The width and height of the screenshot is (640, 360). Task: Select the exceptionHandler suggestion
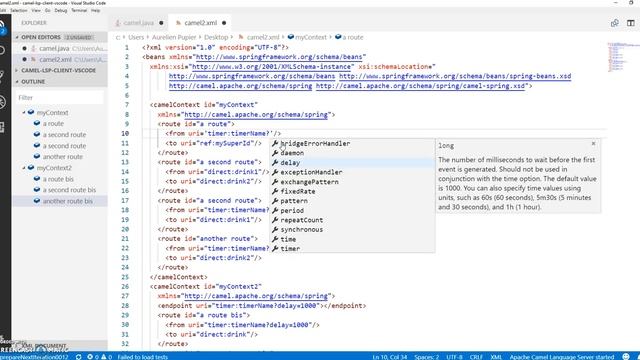352,172
